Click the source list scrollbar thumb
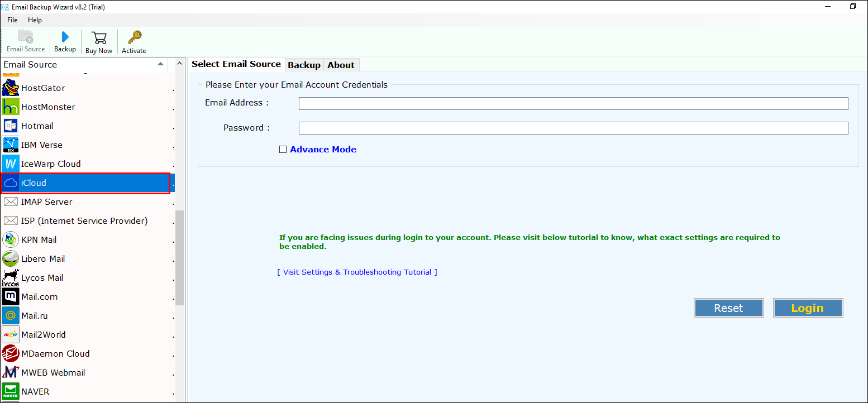 pos(180,258)
